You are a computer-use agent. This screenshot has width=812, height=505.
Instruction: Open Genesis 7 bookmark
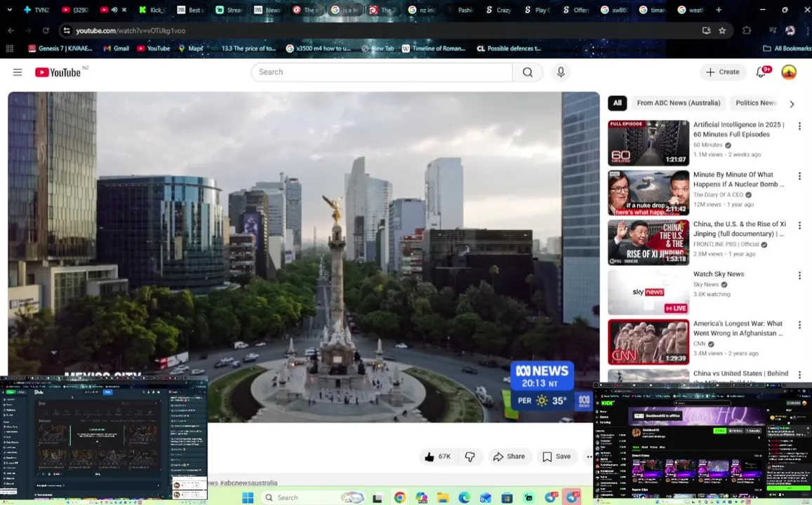tap(60, 48)
